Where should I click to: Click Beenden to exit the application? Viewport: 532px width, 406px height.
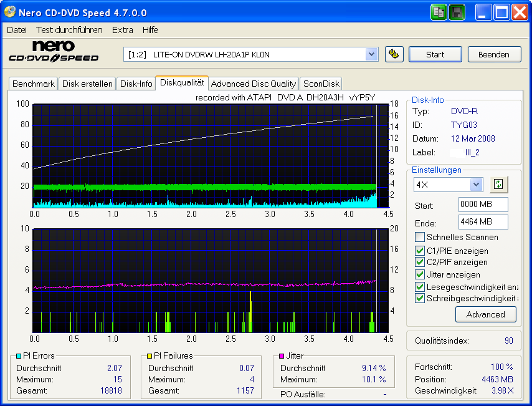pyautogui.click(x=494, y=54)
